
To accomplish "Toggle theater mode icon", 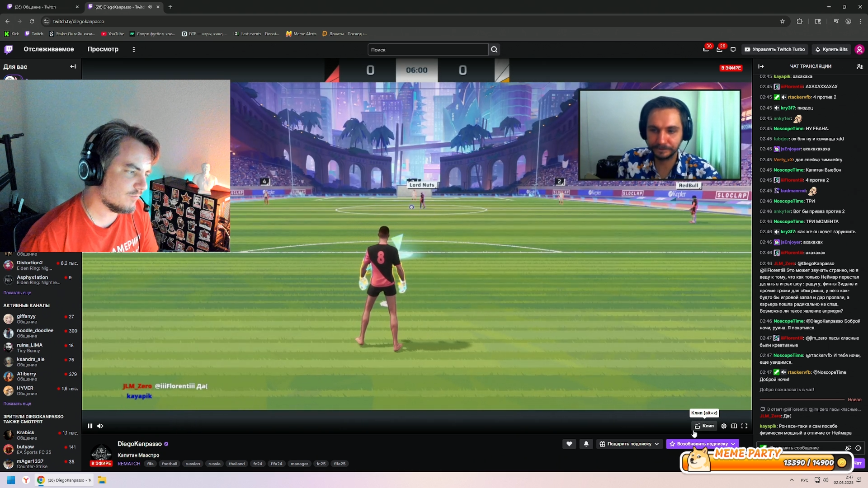I will click(x=734, y=426).
